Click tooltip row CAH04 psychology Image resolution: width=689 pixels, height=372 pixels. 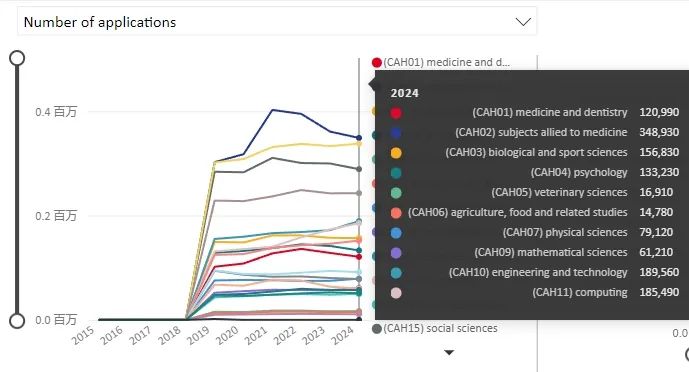[535, 172]
